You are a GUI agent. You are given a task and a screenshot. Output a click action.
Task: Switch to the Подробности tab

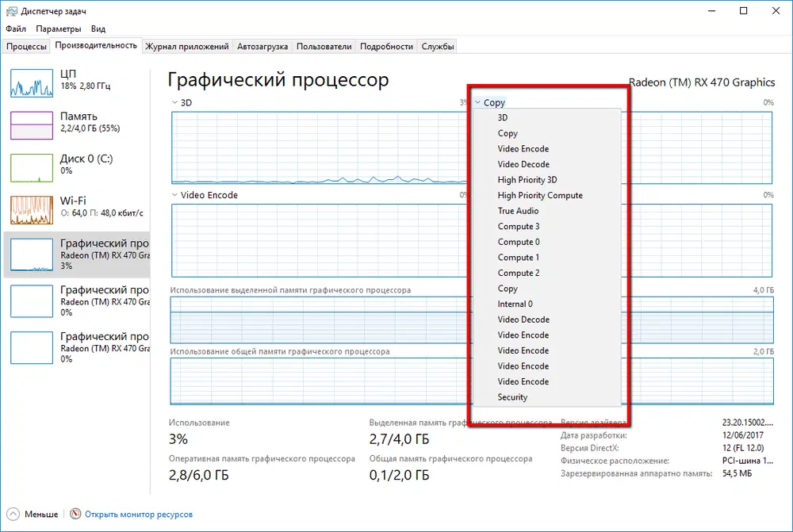click(386, 47)
